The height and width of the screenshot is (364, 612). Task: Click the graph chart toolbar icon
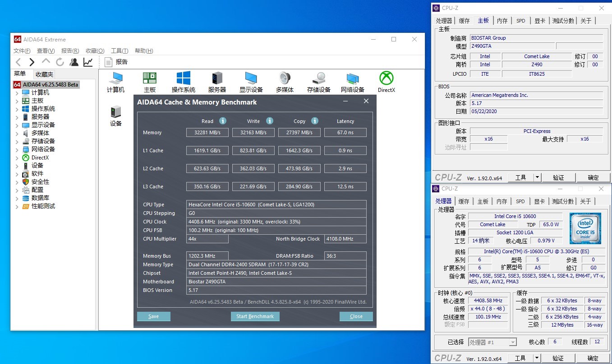88,62
